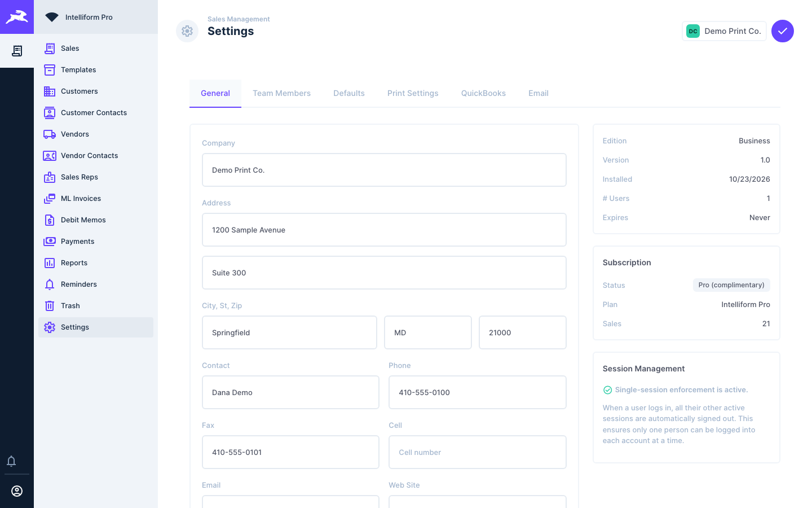
Task: Select the Settings gear in sidebar
Action: coord(50,327)
